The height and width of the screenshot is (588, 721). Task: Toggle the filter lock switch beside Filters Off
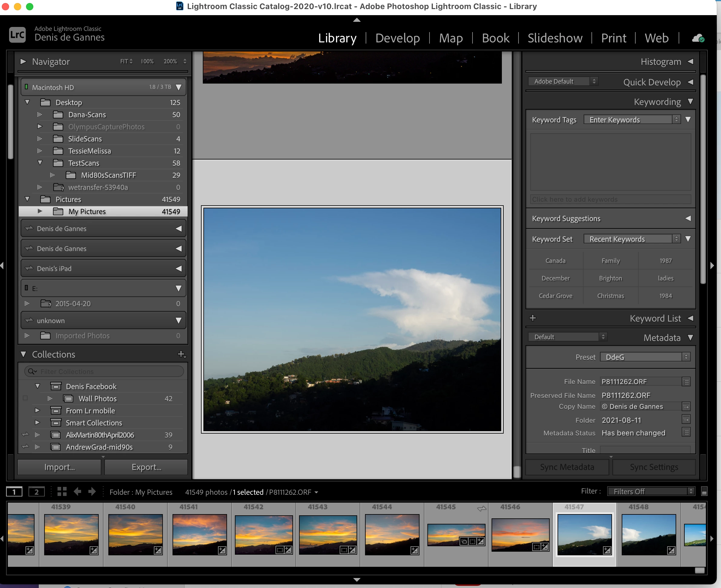704,491
